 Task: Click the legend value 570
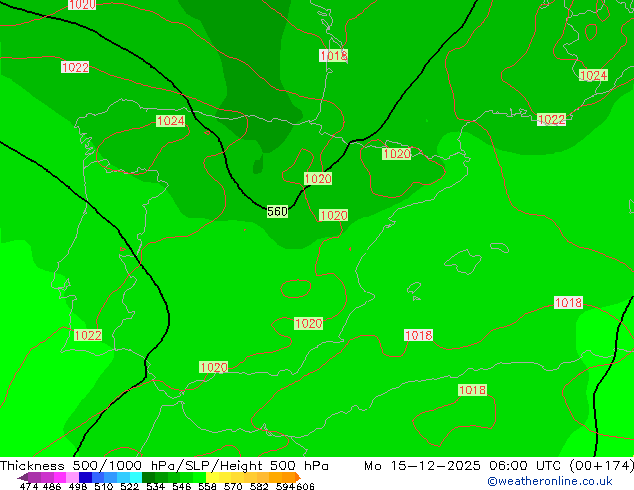click(x=233, y=486)
